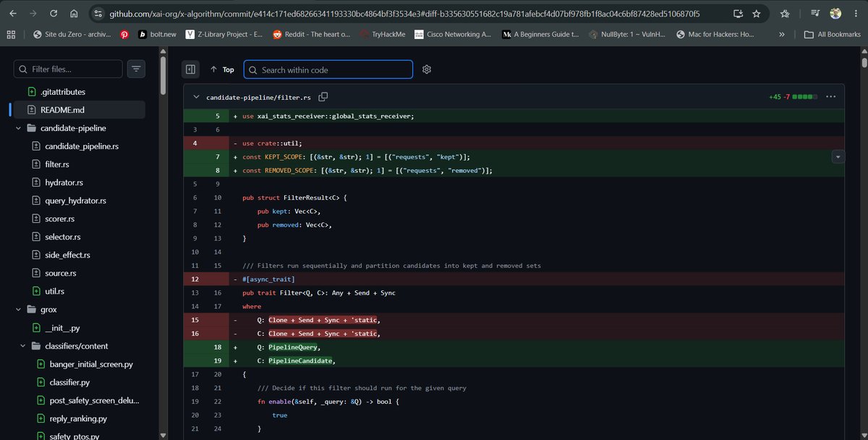The height and width of the screenshot is (440, 868).
Task: Click the removed '#[async_trait]' line
Action: click(514, 279)
